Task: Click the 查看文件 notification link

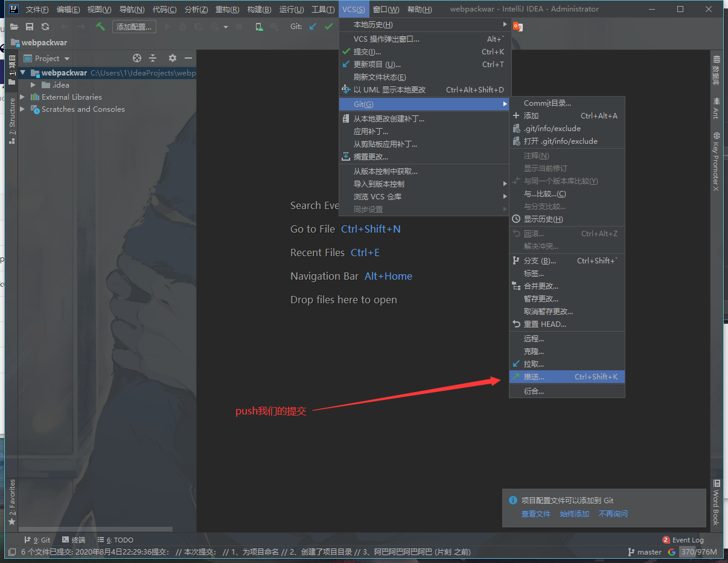Action: (536, 514)
